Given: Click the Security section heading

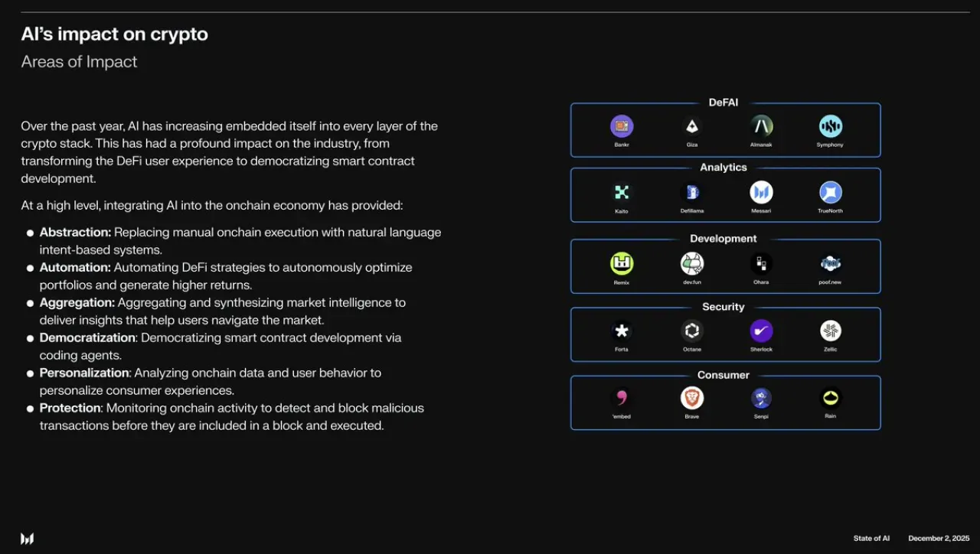Looking at the screenshot, I should pos(724,307).
